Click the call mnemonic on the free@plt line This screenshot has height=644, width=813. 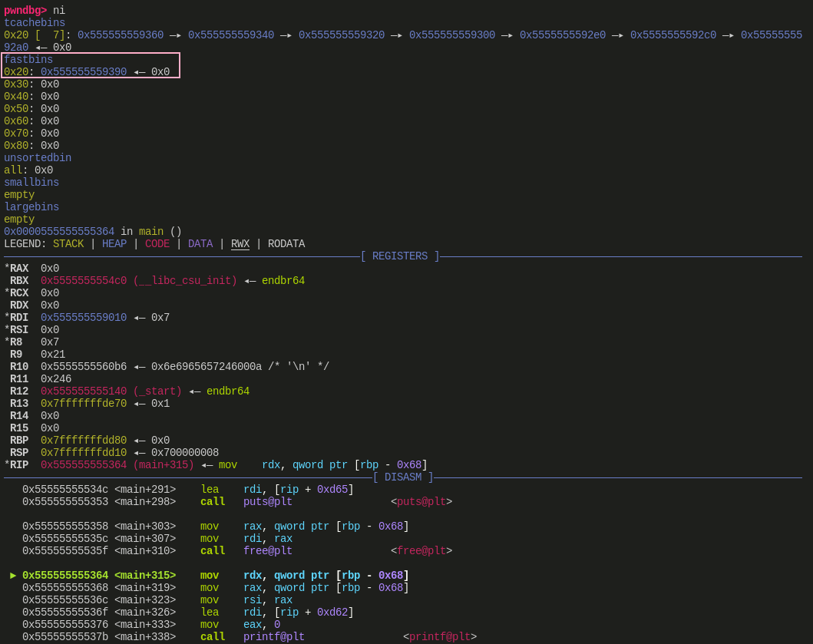pos(213,551)
